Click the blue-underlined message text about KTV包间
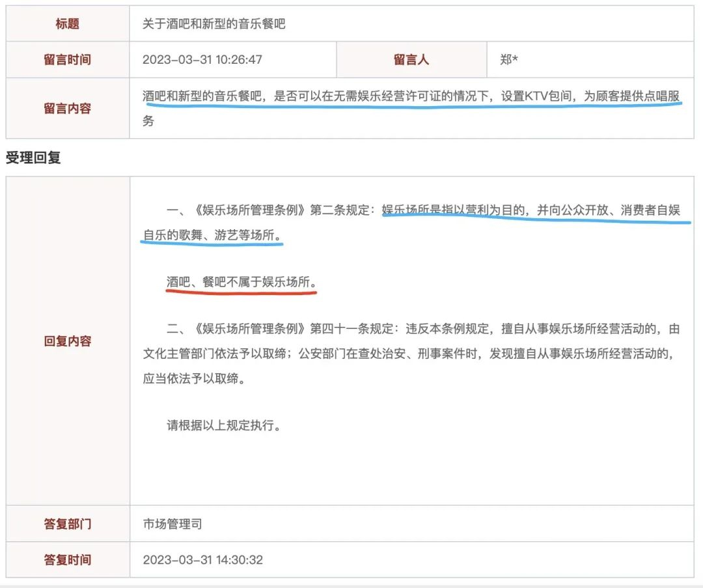Screen dimensions: 703x588 click(411, 96)
